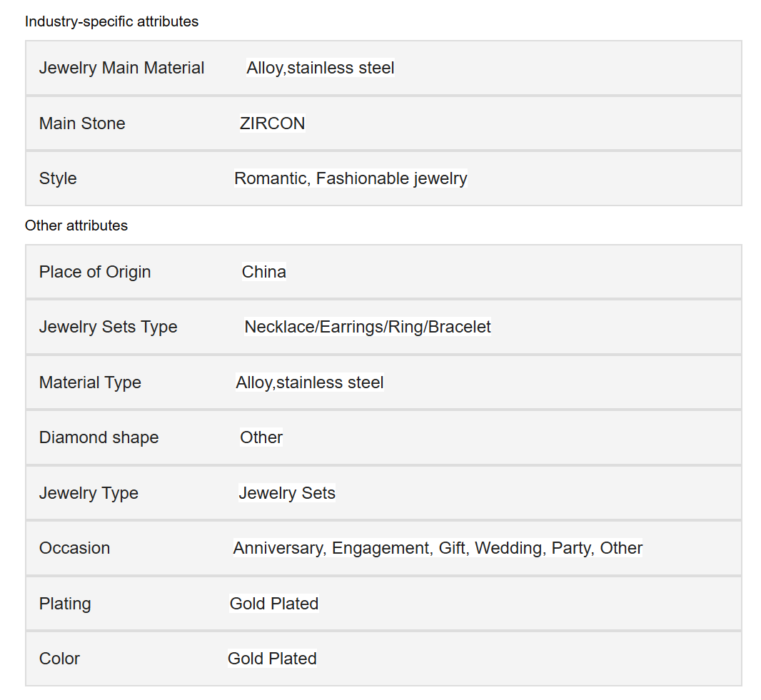The height and width of the screenshot is (700, 761).
Task: Select the Romantic, Fashionable jewelry style value
Action: click(x=351, y=178)
